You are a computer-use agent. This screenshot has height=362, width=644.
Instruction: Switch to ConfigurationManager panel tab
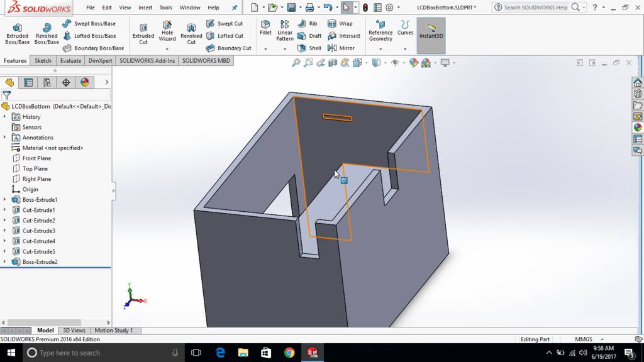coord(47,82)
